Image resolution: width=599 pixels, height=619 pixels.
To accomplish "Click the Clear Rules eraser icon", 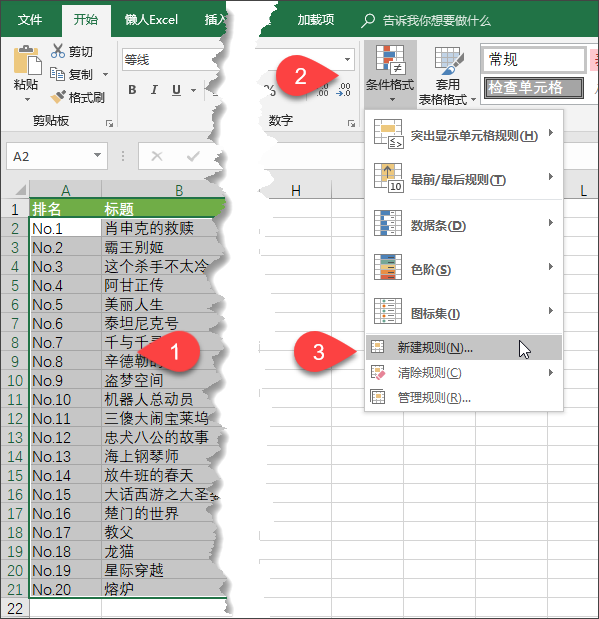I will pos(378,372).
